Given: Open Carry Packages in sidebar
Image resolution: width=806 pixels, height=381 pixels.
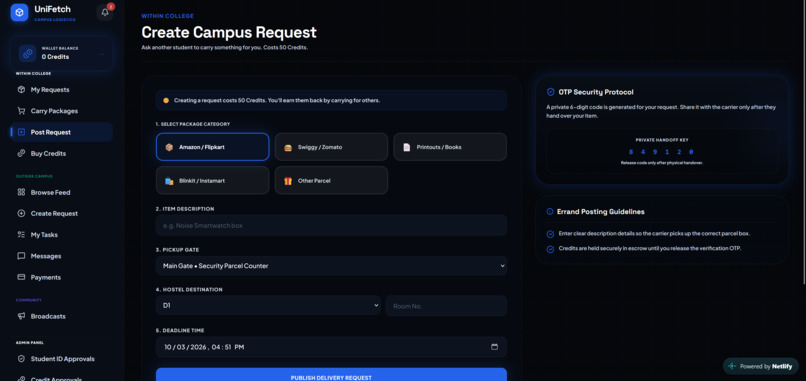Looking at the screenshot, I should pyautogui.click(x=62, y=111).
